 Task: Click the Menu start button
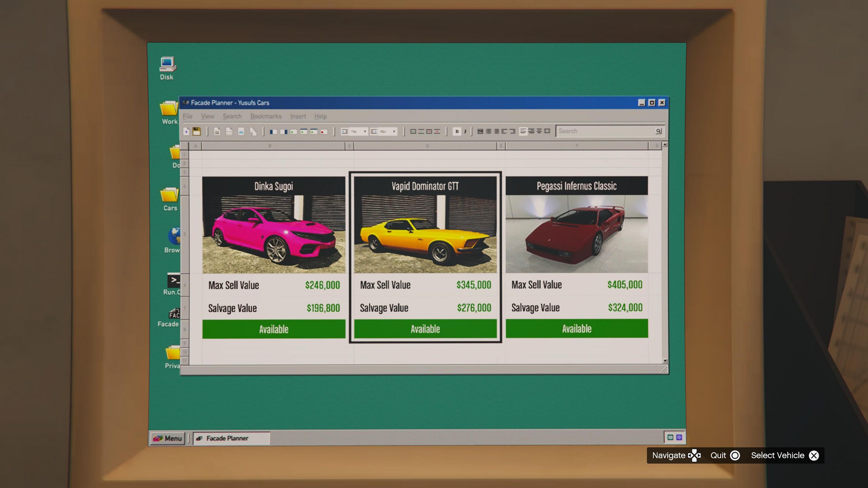[167, 438]
